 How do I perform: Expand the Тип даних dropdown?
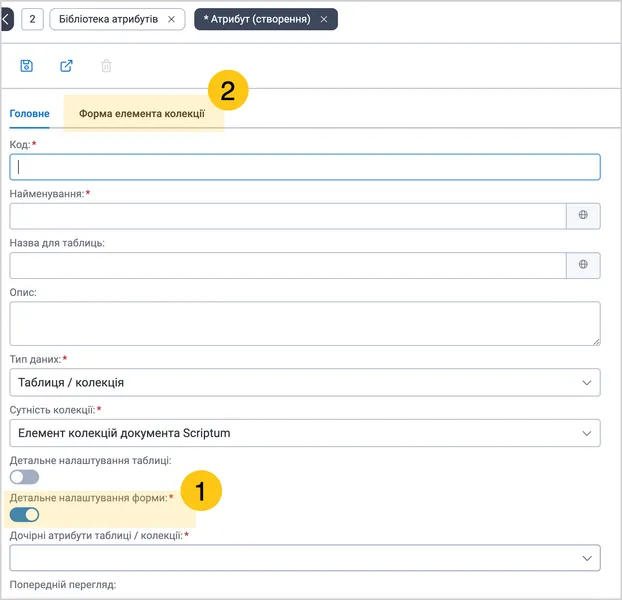coord(305,382)
